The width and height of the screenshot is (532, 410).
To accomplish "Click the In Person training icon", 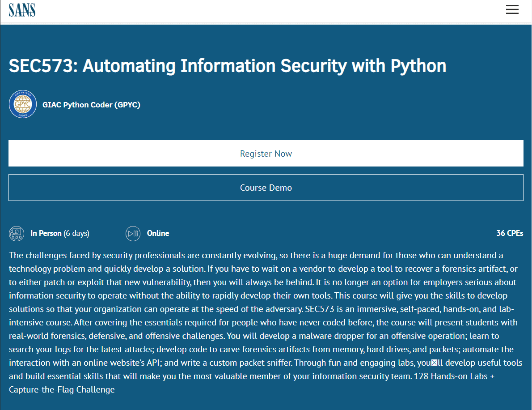I will 17,233.
